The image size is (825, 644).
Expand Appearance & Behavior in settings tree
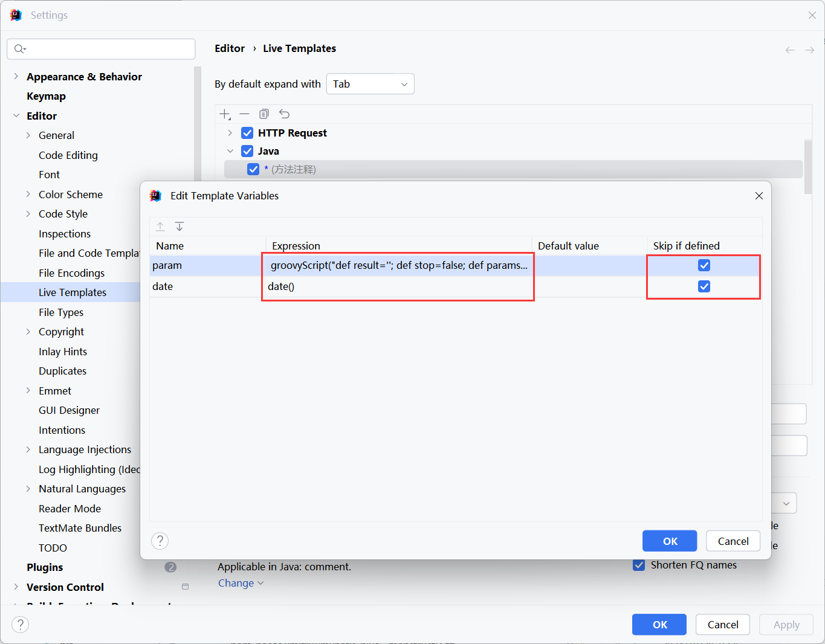[x=16, y=77]
